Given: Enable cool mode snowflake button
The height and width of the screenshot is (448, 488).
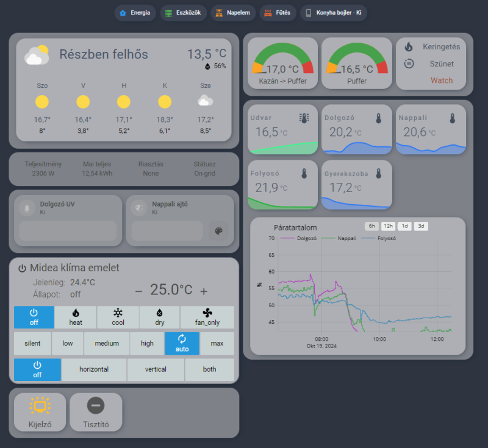Looking at the screenshot, I should pyautogui.click(x=118, y=318).
